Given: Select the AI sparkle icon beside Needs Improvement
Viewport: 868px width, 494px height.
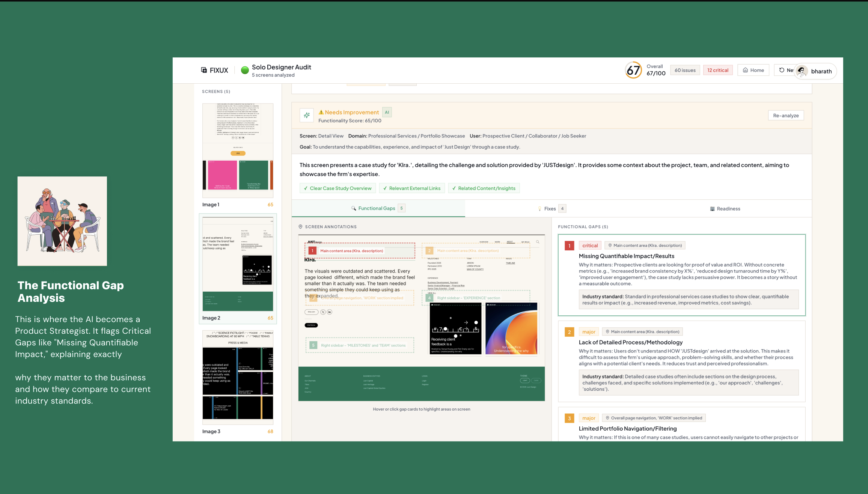Looking at the screenshot, I should [307, 115].
